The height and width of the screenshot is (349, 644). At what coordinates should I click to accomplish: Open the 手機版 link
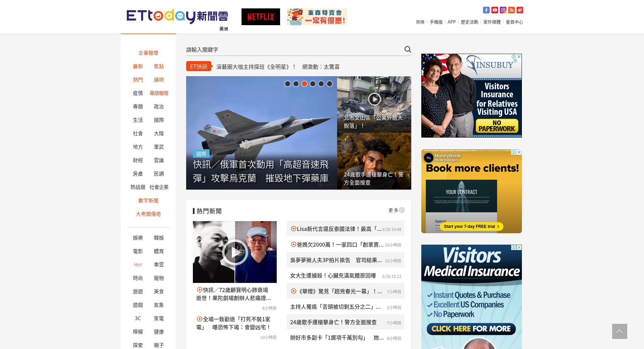[436, 22]
